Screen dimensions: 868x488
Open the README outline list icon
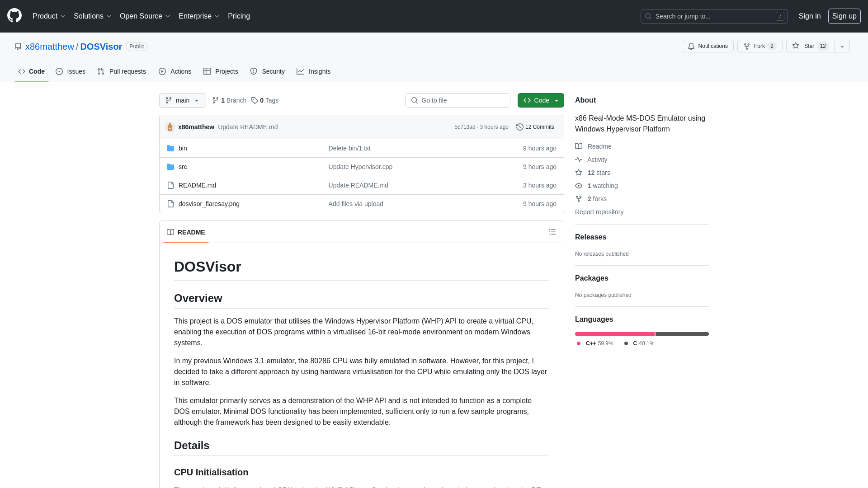[x=552, y=232]
